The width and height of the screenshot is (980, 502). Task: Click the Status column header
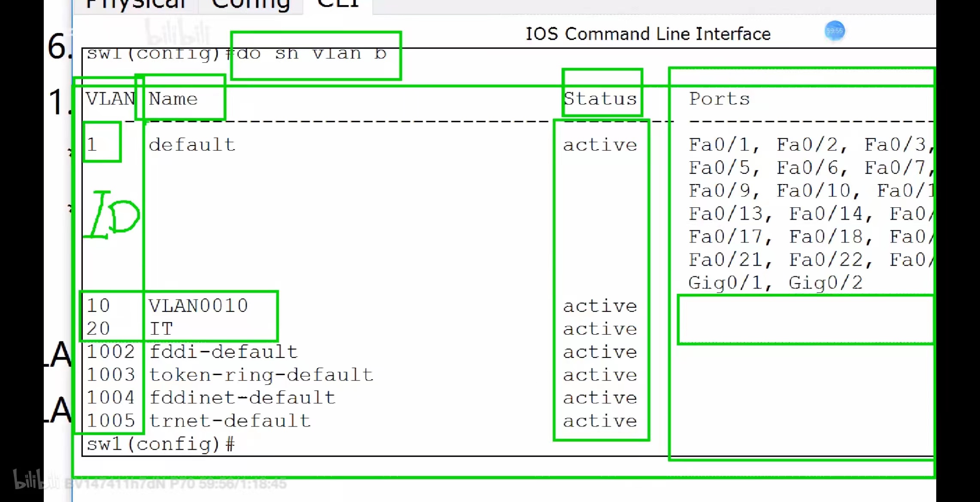[x=600, y=99]
